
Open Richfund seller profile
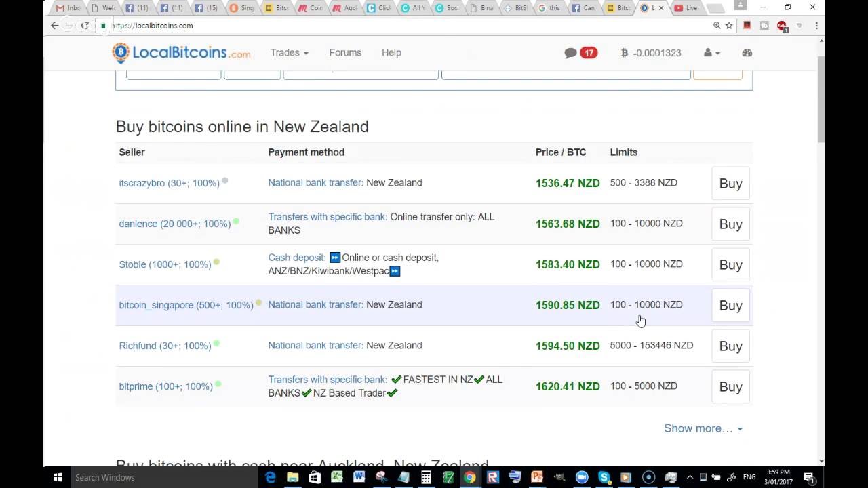(x=165, y=346)
